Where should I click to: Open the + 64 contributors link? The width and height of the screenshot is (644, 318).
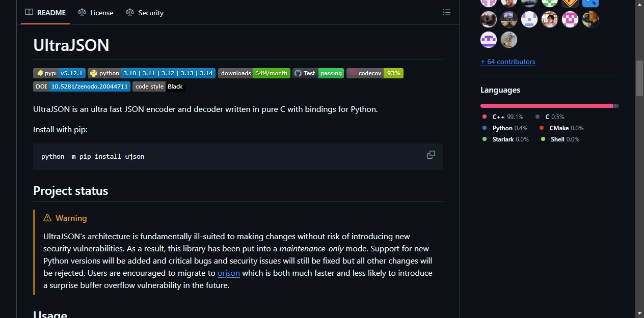[x=508, y=62]
